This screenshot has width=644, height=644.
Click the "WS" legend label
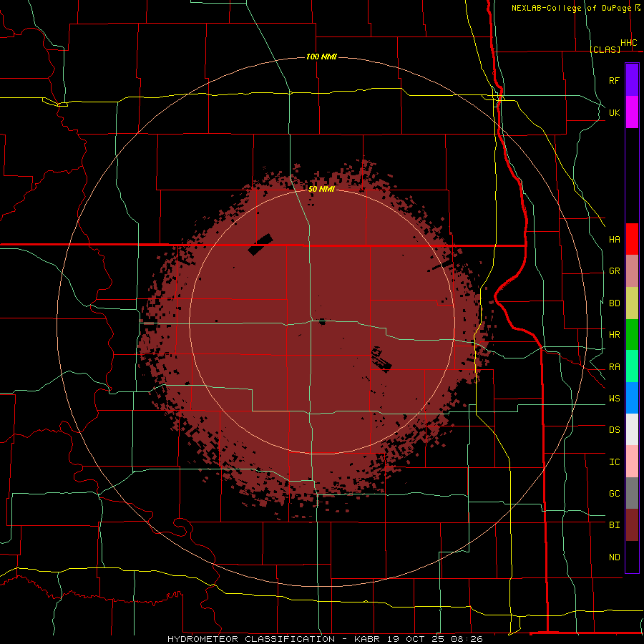614,399
